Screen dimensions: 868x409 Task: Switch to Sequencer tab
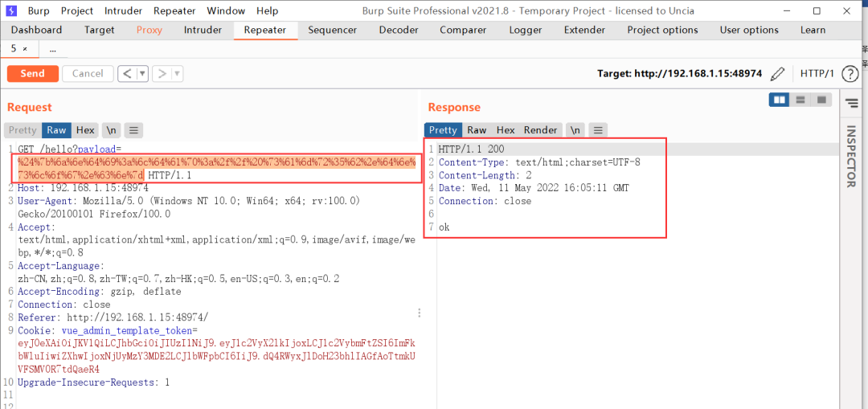[334, 30]
